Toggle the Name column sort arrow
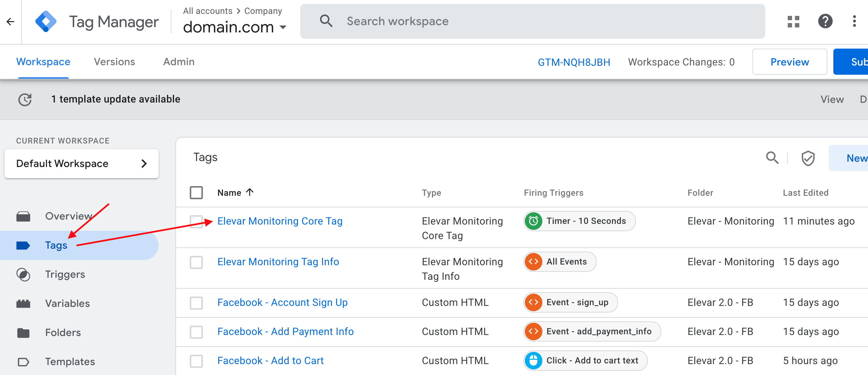 (250, 192)
